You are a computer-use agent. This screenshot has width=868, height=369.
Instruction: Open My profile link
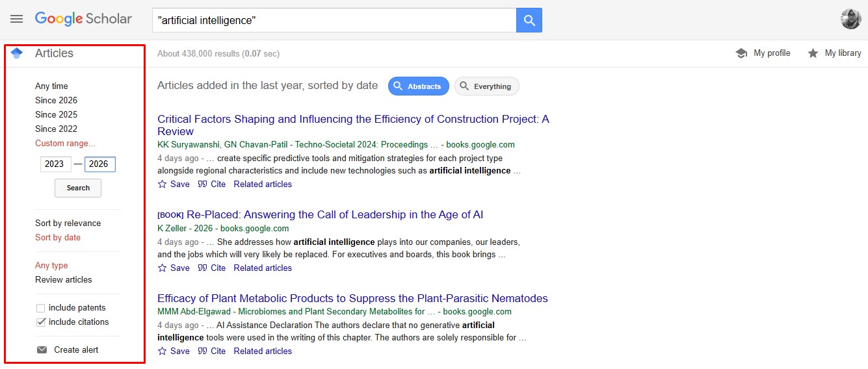[772, 53]
